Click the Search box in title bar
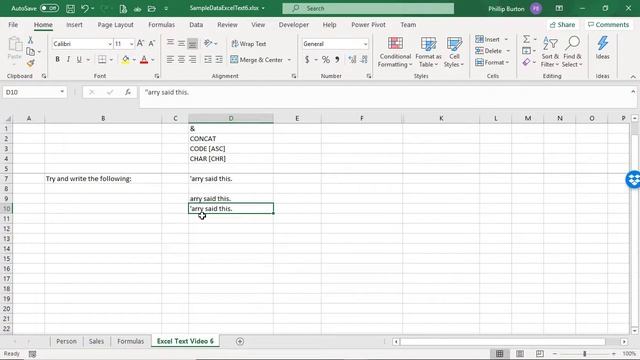This screenshot has width=640, height=360. click(x=368, y=8)
